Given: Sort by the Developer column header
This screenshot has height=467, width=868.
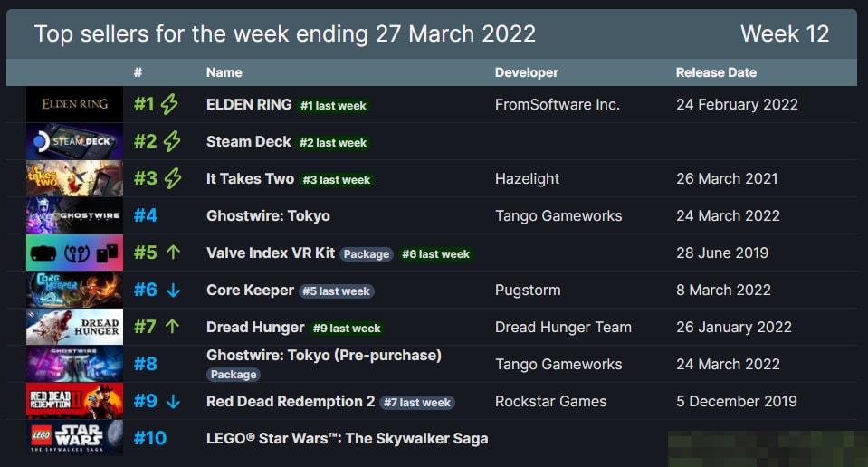Looking at the screenshot, I should pyautogui.click(x=527, y=72).
